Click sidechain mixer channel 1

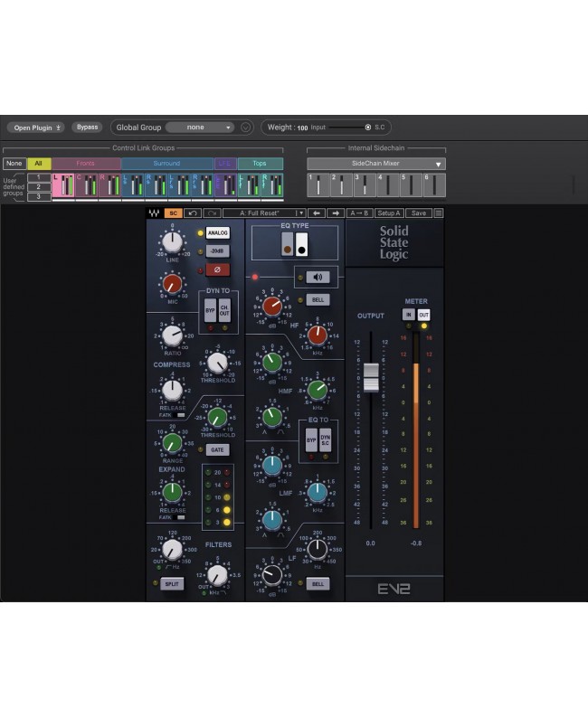(x=318, y=185)
